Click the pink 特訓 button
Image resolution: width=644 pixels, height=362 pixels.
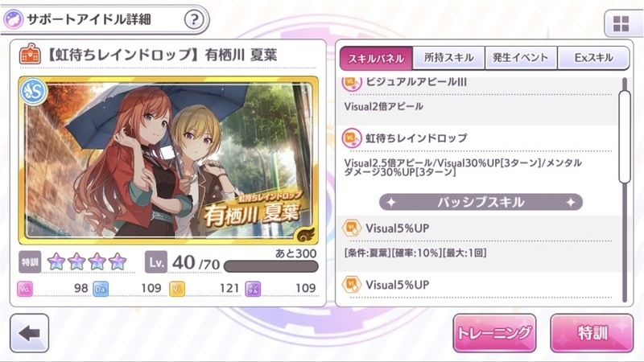click(592, 333)
